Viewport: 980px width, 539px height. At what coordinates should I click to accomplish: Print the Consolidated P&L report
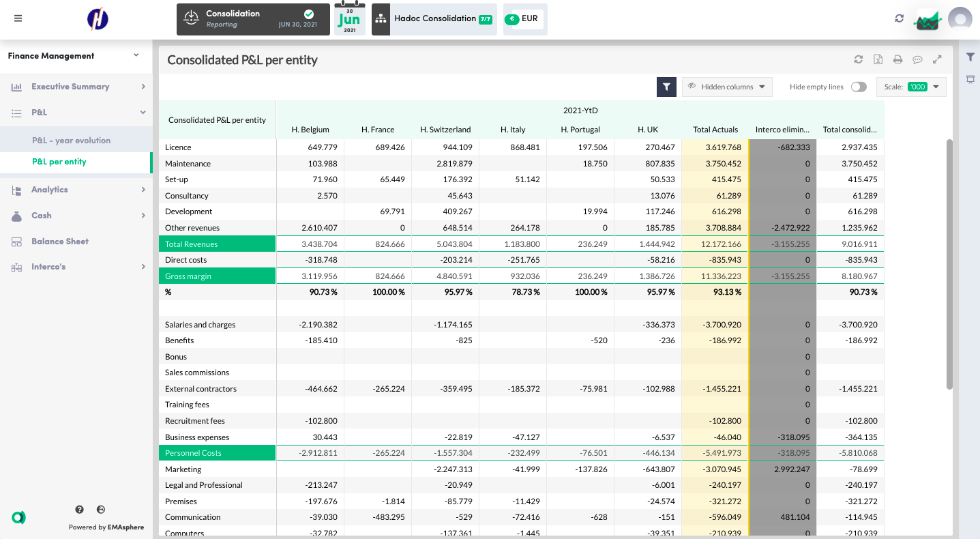(x=898, y=60)
